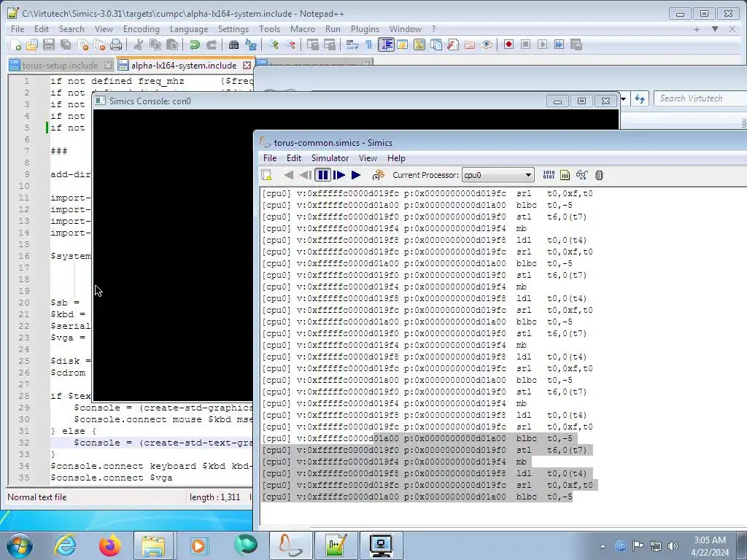Open the Replace tool icon

[x=251, y=44]
